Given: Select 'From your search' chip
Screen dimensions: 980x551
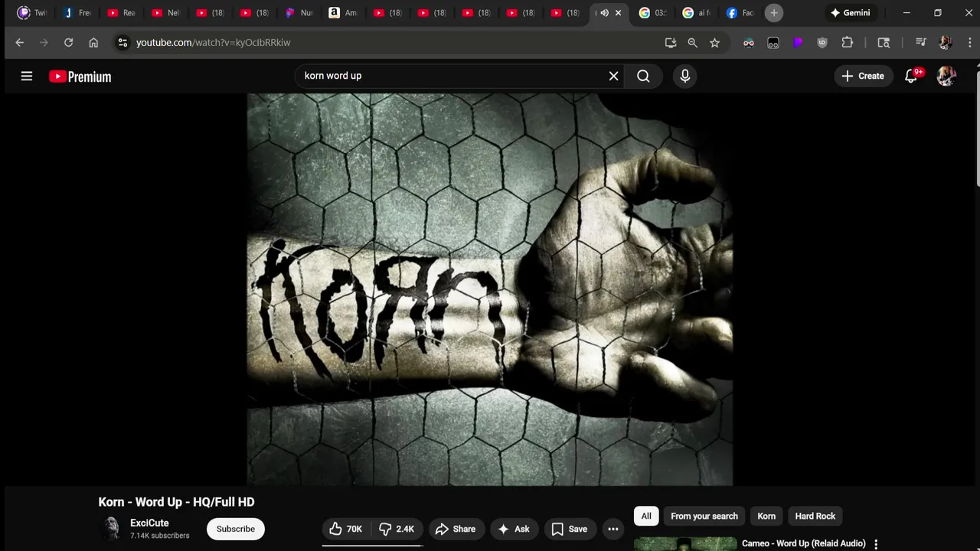Looking at the screenshot, I should click(704, 516).
